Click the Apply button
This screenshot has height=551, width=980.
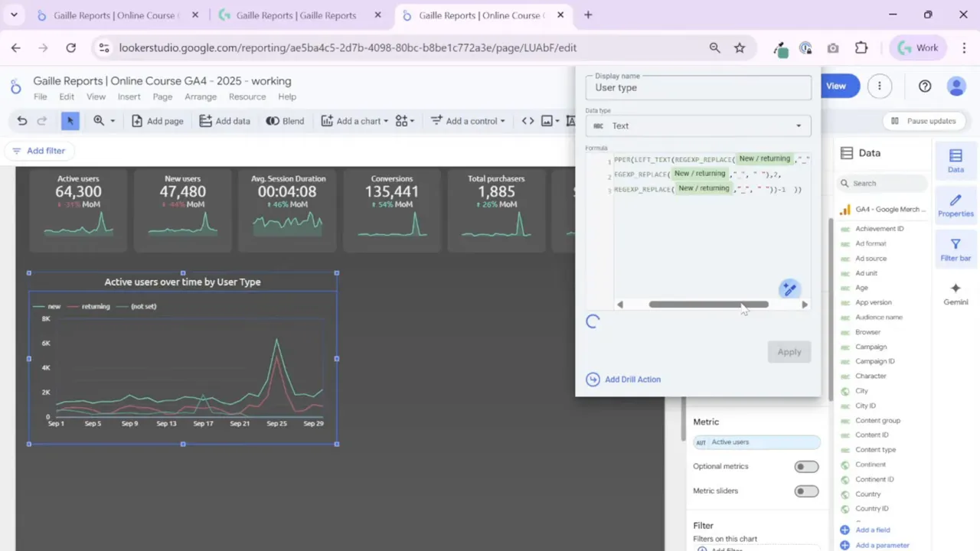click(789, 351)
